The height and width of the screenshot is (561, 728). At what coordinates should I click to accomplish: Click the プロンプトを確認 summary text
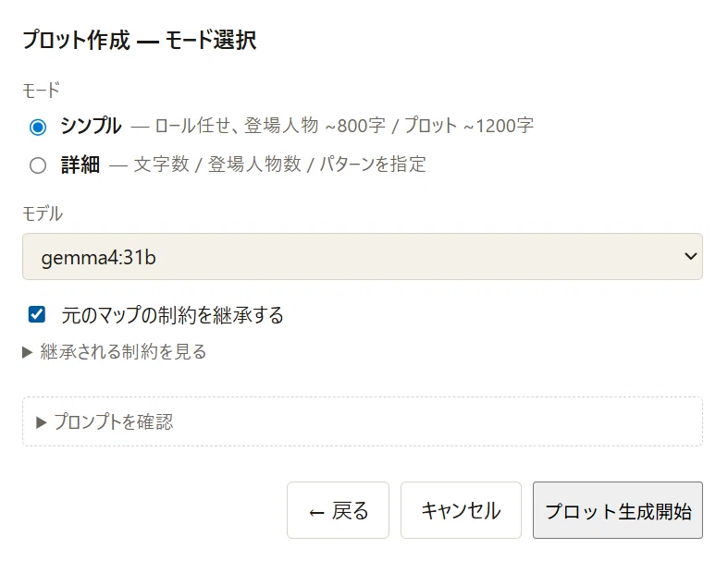113,421
